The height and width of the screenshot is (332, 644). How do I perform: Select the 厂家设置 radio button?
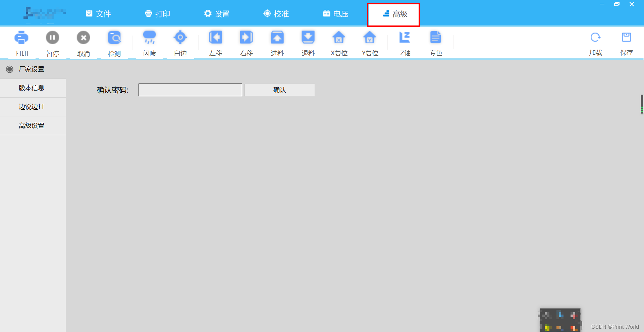9,69
